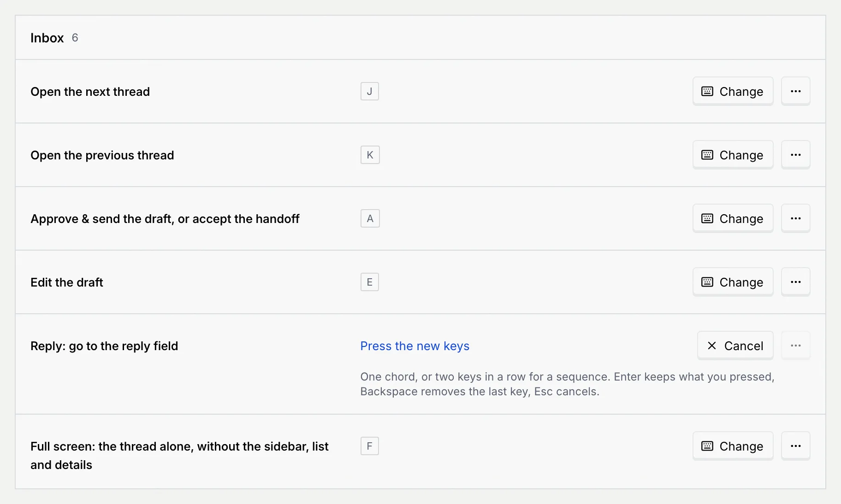Click the F key badge
This screenshot has height=504, width=841.
click(369, 446)
